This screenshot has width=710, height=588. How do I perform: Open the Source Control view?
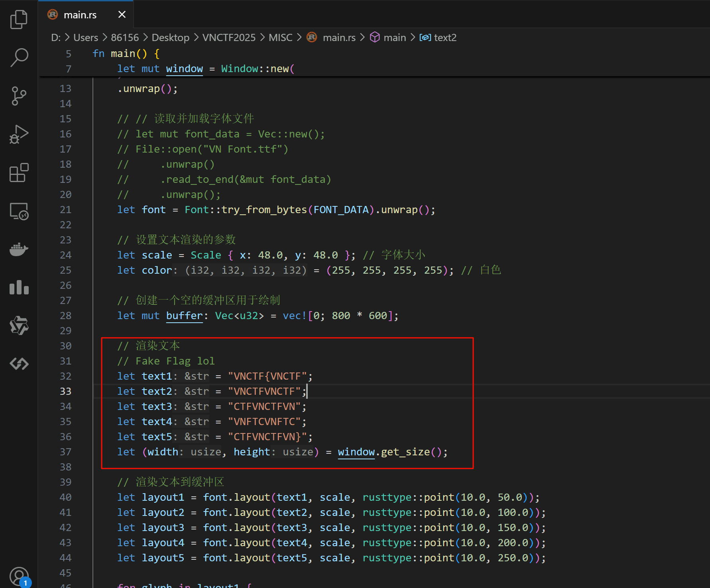click(19, 96)
